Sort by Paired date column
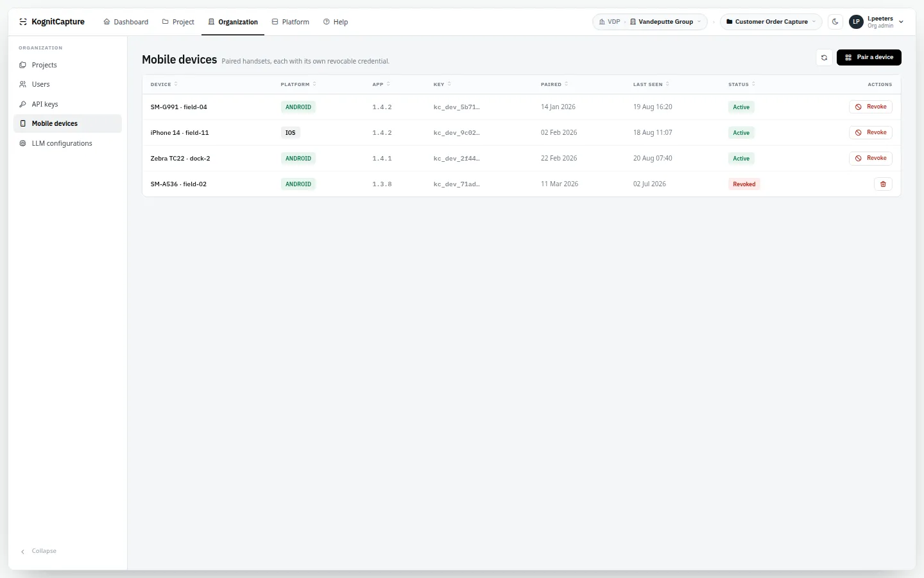 pyautogui.click(x=554, y=84)
